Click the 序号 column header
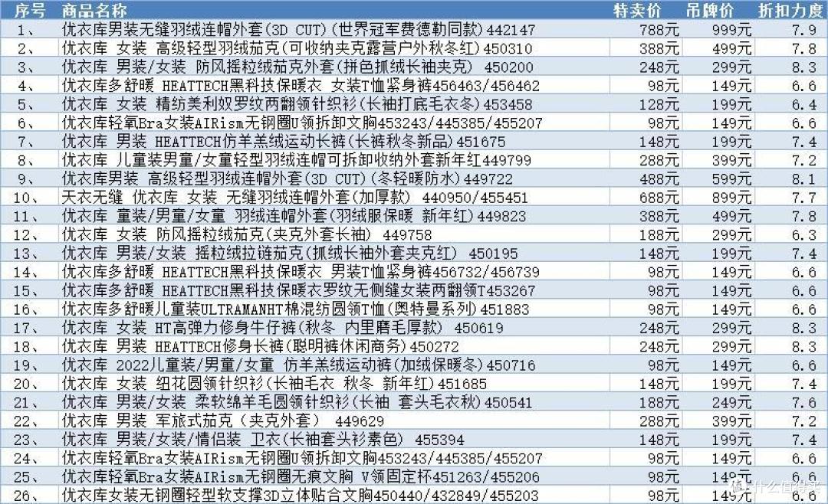The width and height of the screenshot is (828, 504). click(30, 11)
